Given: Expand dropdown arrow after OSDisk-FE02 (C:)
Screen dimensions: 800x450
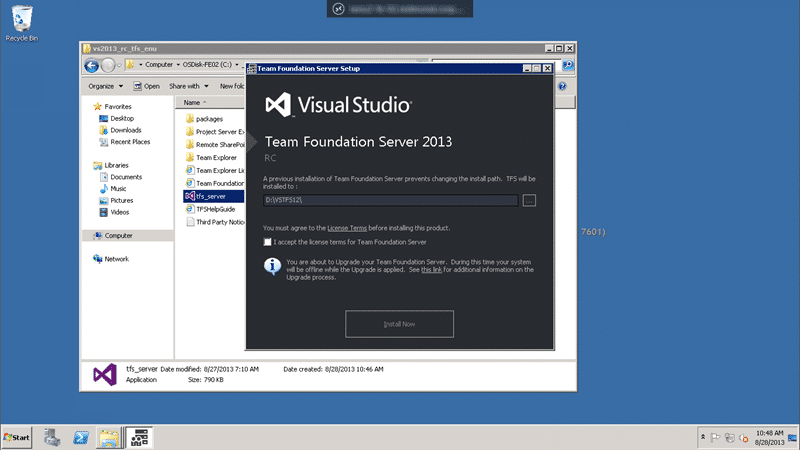Looking at the screenshot, I should (237, 65).
